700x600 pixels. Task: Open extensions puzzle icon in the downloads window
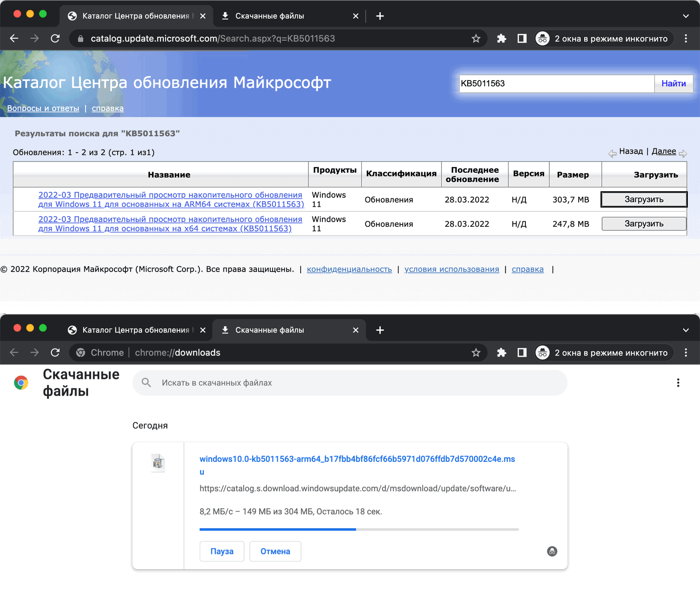coord(502,352)
